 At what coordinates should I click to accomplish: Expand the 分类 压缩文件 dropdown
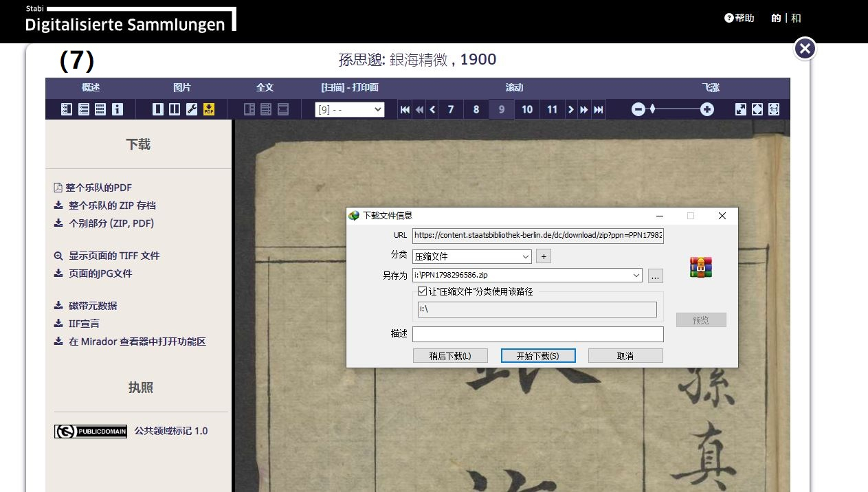coord(526,256)
